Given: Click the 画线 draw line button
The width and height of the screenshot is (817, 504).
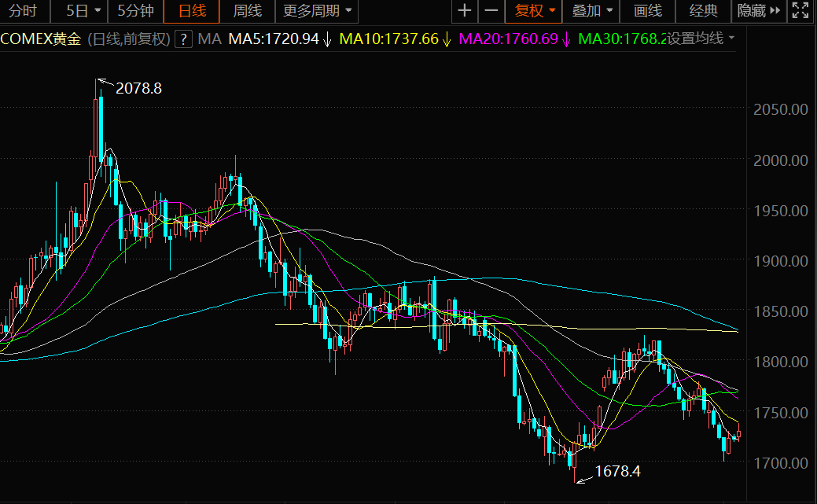Looking at the screenshot, I should pos(648,11).
